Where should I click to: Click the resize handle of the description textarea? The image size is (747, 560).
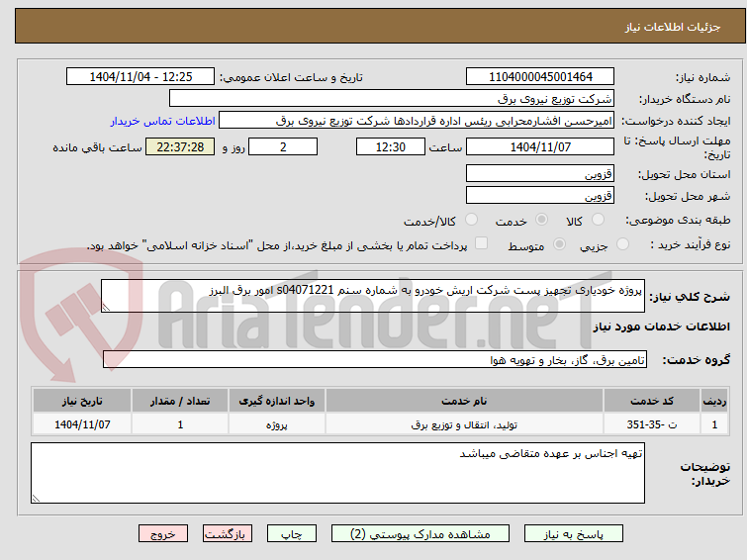[x=106, y=308]
